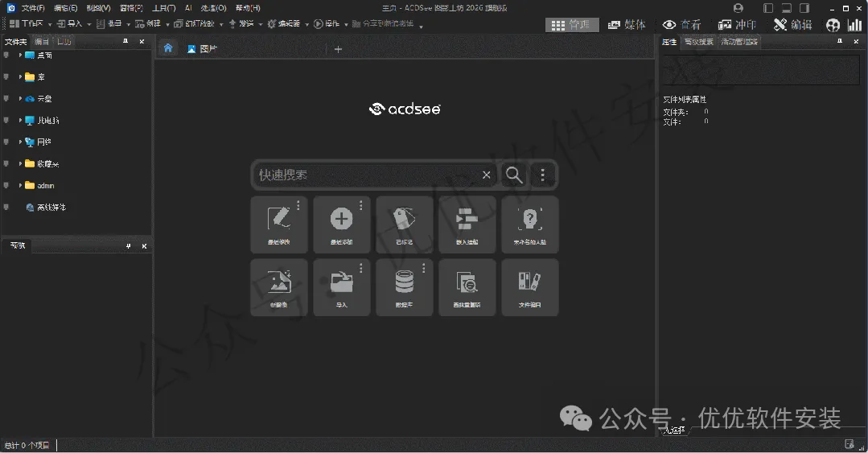Viewport: 868px width, 453px height.
Task: Expand the 此电脑 (This PC) tree node
Action: 20,120
